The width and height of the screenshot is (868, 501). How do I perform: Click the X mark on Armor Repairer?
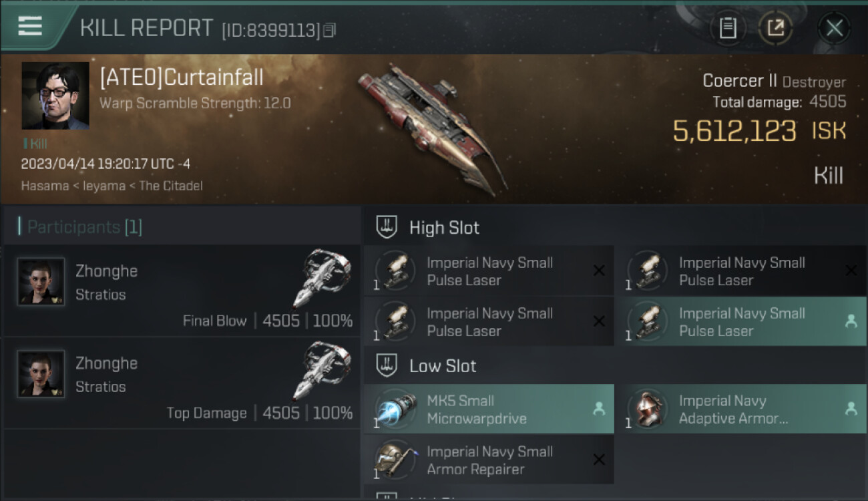pos(599,460)
